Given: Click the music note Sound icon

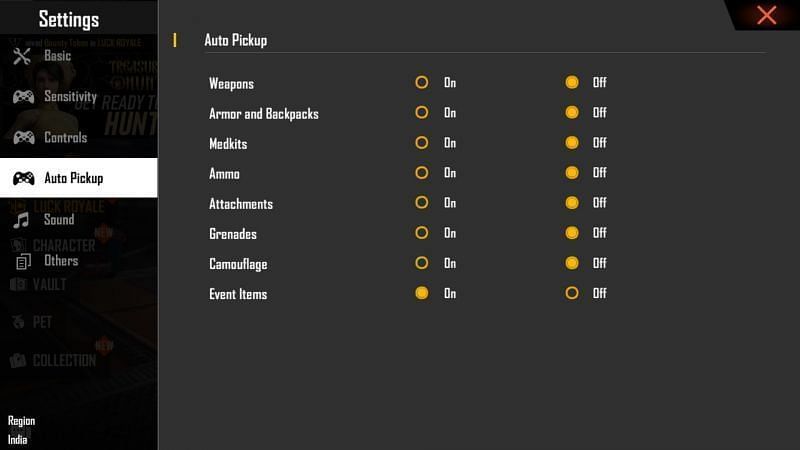Looking at the screenshot, I should pos(21,220).
